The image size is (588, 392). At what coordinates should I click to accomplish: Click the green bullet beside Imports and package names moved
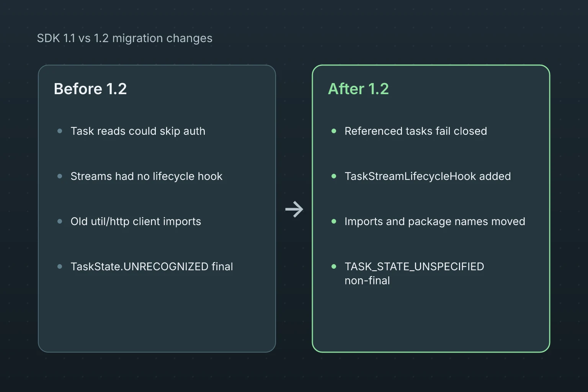tap(334, 221)
